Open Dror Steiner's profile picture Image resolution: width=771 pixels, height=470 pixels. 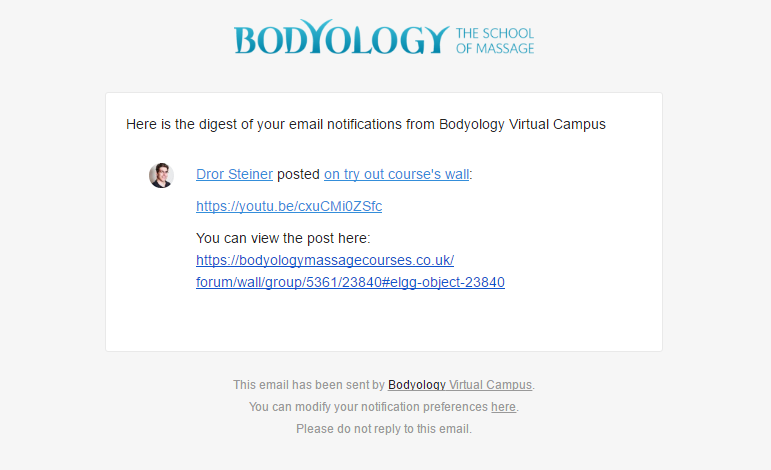point(161,175)
